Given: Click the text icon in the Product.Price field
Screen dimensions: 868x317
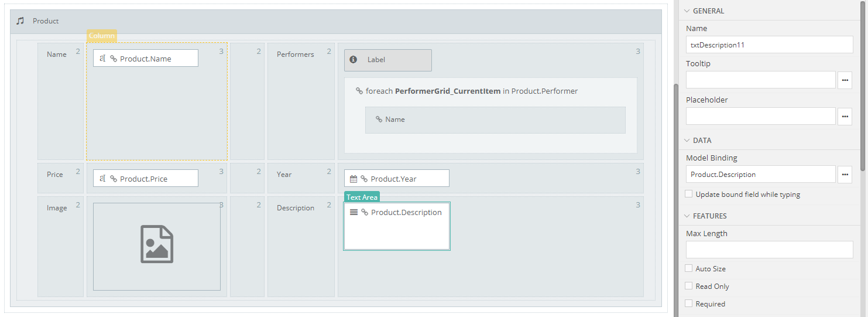Looking at the screenshot, I should coord(102,179).
